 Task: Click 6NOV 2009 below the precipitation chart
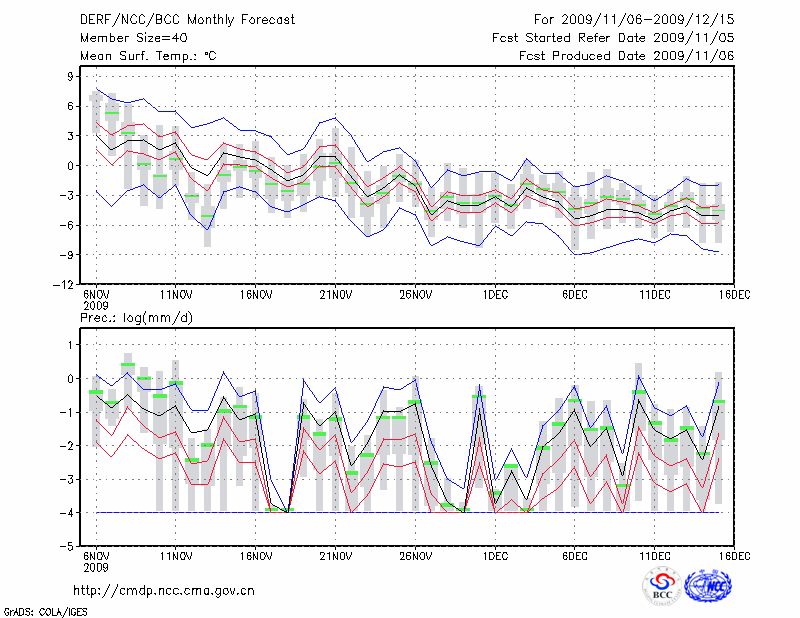click(95, 561)
